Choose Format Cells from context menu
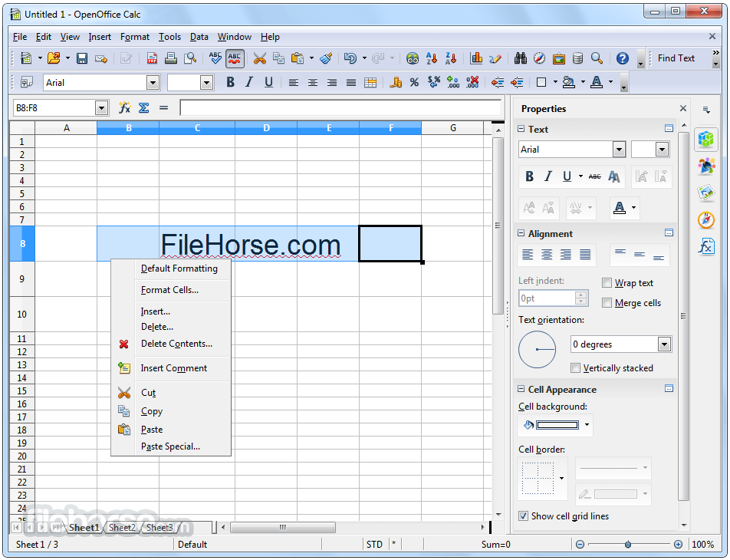The width and height of the screenshot is (730, 560). click(170, 290)
